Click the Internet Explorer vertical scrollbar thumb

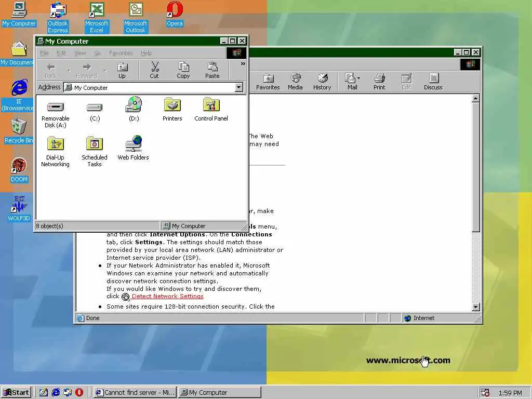(x=476, y=168)
